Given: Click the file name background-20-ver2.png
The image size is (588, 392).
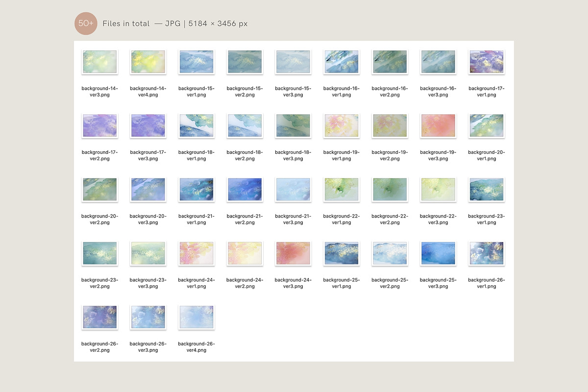Looking at the screenshot, I should [100, 219].
